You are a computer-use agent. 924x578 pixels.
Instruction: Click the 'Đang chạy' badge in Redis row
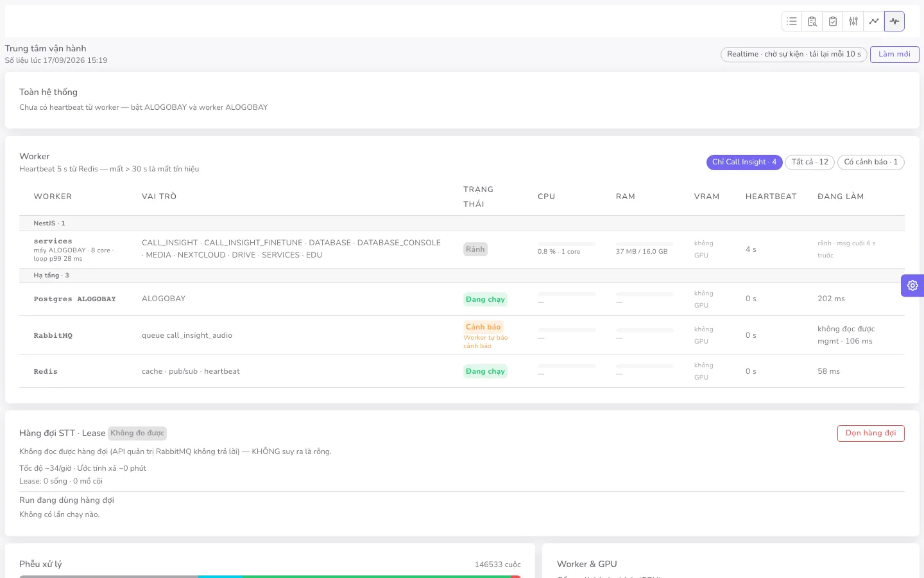(485, 371)
